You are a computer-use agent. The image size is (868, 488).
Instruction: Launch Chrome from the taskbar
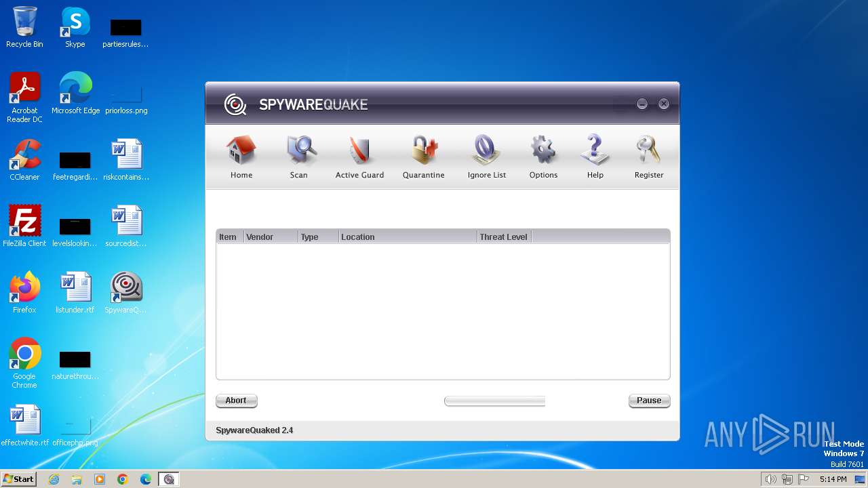[123, 479]
